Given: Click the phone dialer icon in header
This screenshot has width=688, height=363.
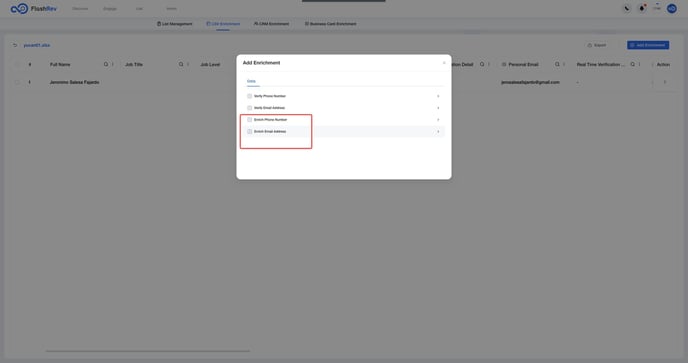Looking at the screenshot, I should point(627,9).
